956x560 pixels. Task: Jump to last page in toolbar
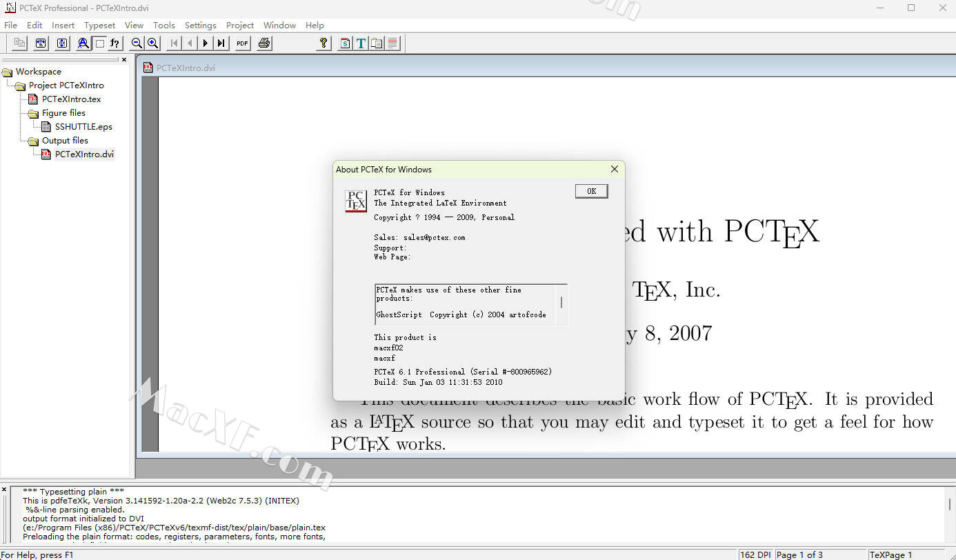[x=221, y=43]
